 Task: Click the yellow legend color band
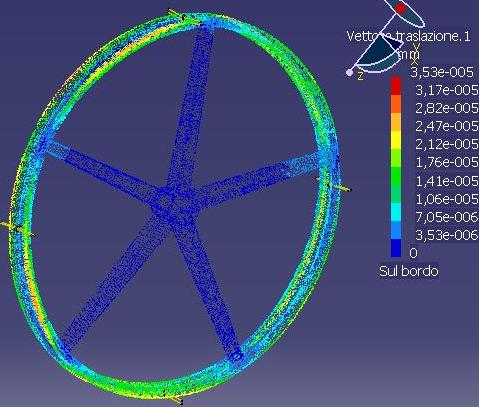coord(396,140)
